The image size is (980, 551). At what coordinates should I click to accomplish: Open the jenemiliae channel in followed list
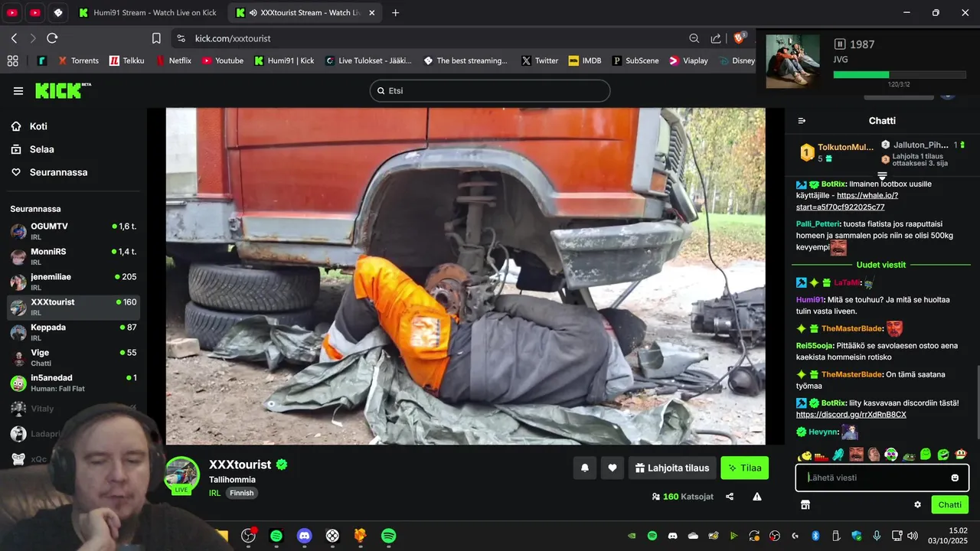pyautogui.click(x=73, y=282)
